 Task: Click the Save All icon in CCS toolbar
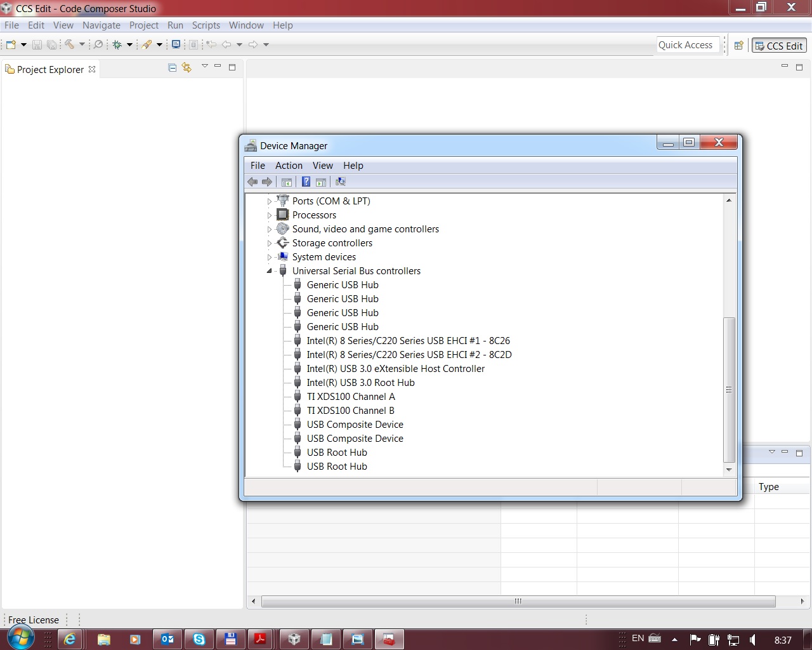point(52,44)
